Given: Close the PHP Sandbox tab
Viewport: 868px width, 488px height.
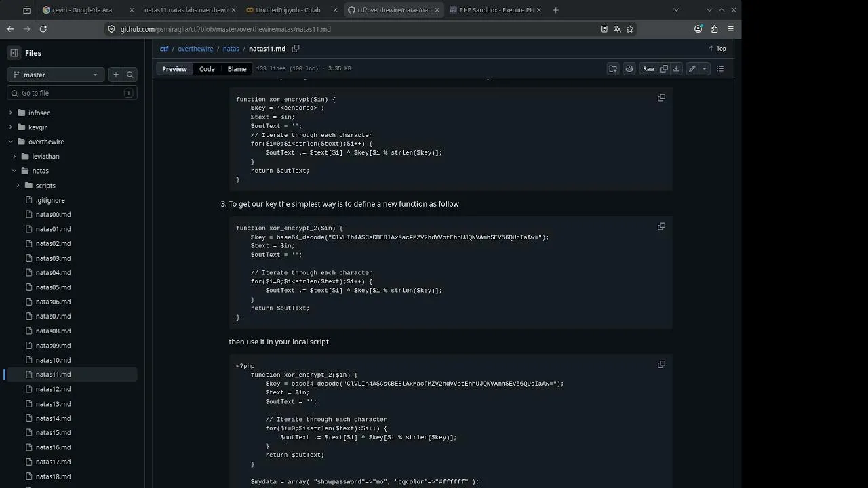Looking at the screenshot, I should 539,10.
